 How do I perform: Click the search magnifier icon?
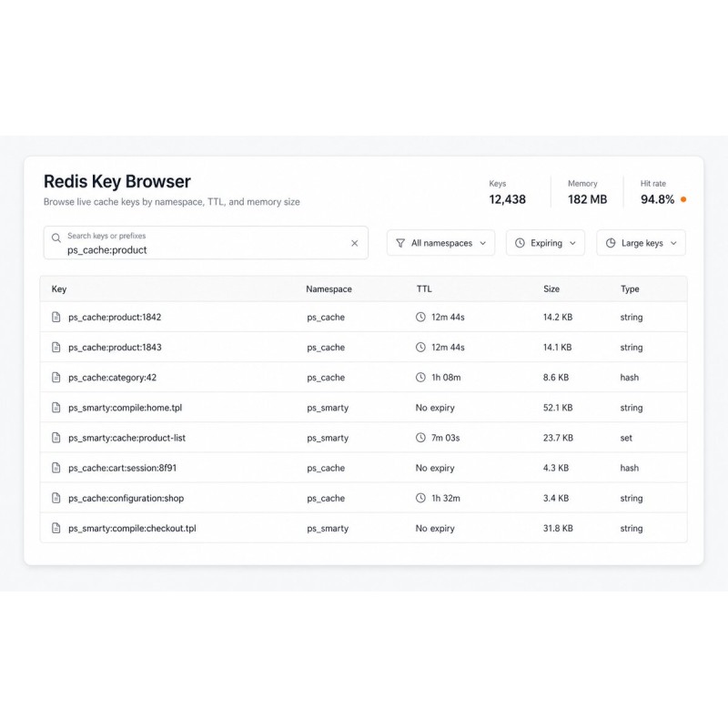tap(56, 238)
